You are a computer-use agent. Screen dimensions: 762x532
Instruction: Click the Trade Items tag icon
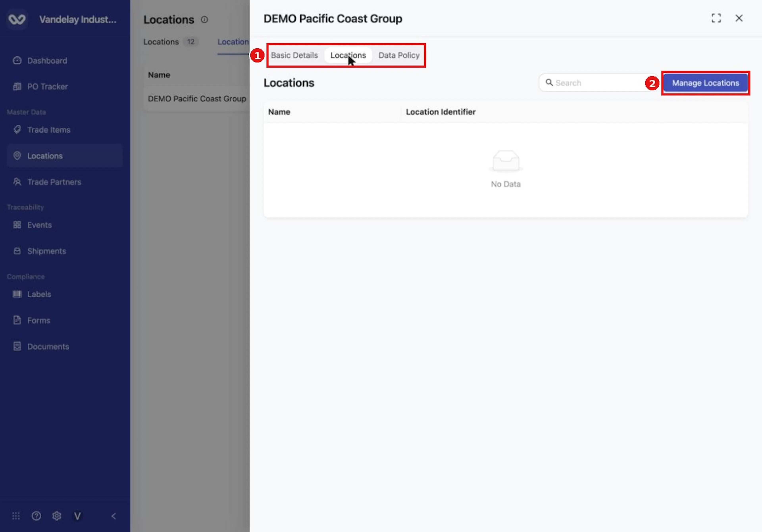(17, 130)
